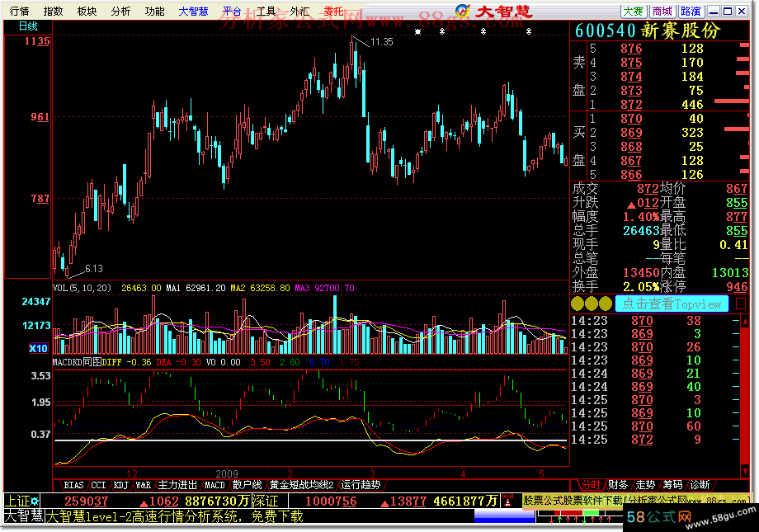The height and width of the screenshot is (532, 759).
Task: Click the 涨停 limit price 946
Action: [x=737, y=288]
